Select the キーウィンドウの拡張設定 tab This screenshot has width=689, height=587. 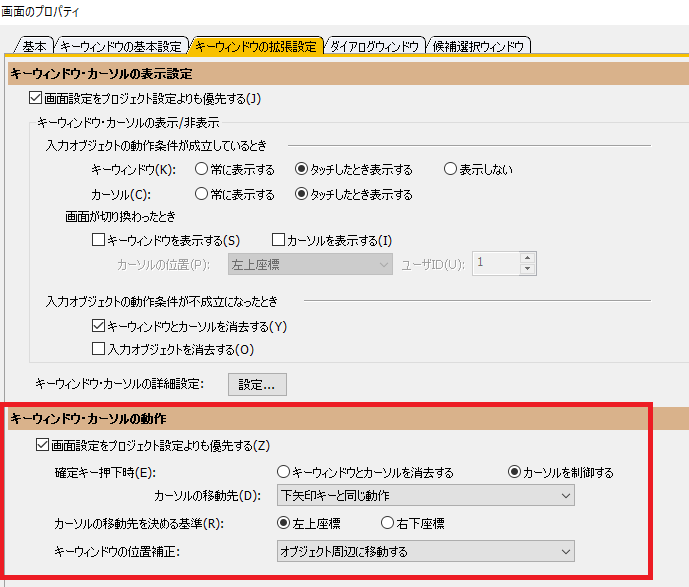click(x=256, y=46)
